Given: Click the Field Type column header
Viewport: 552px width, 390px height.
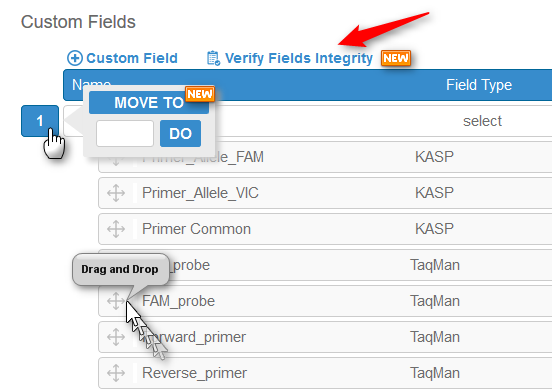Looking at the screenshot, I should (479, 85).
